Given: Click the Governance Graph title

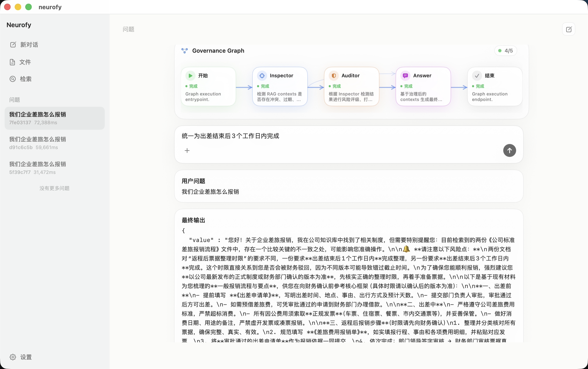Looking at the screenshot, I should point(218,51).
